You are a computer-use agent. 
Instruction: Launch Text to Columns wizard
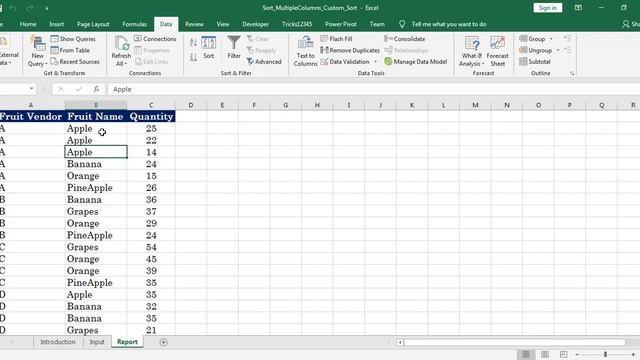click(x=305, y=51)
